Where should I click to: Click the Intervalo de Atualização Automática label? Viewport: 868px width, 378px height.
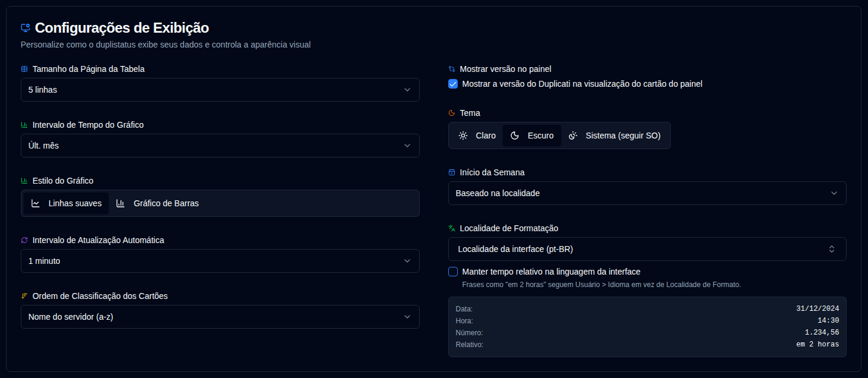tap(99, 240)
